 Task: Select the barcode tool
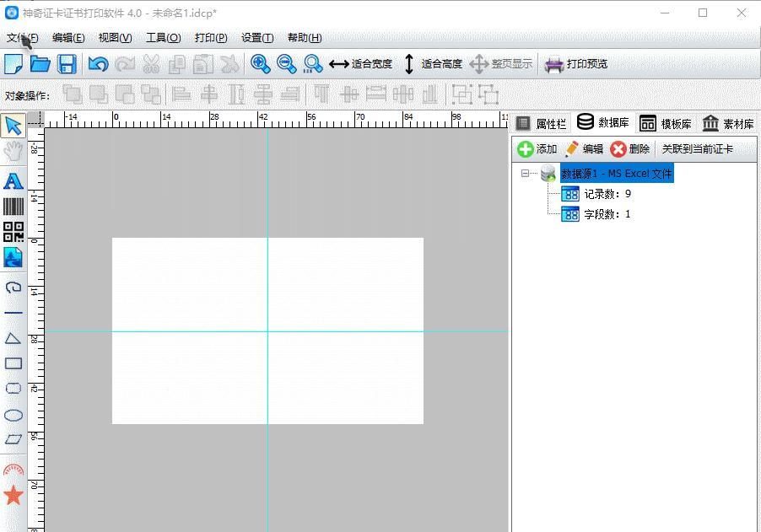click(13, 207)
